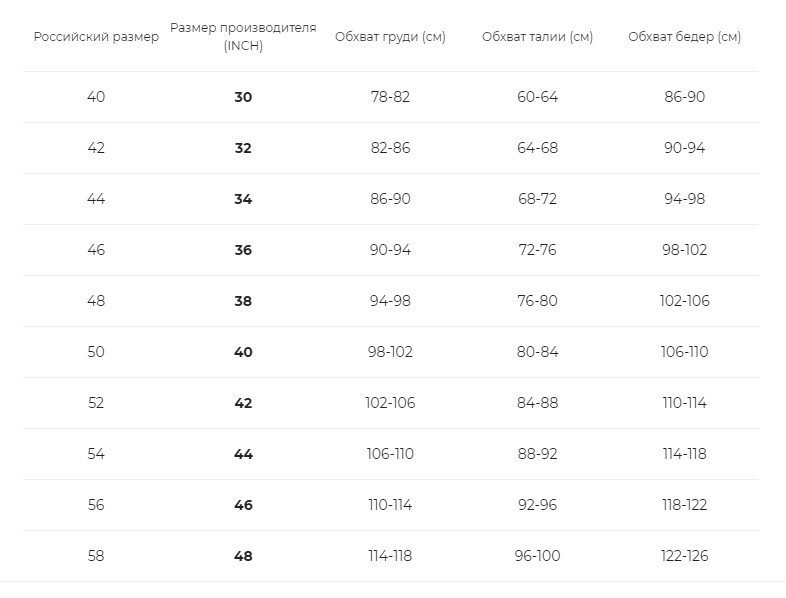This screenshot has height=598, width=786.
Task: Select bold manufacturer size 42
Action: pos(243,403)
